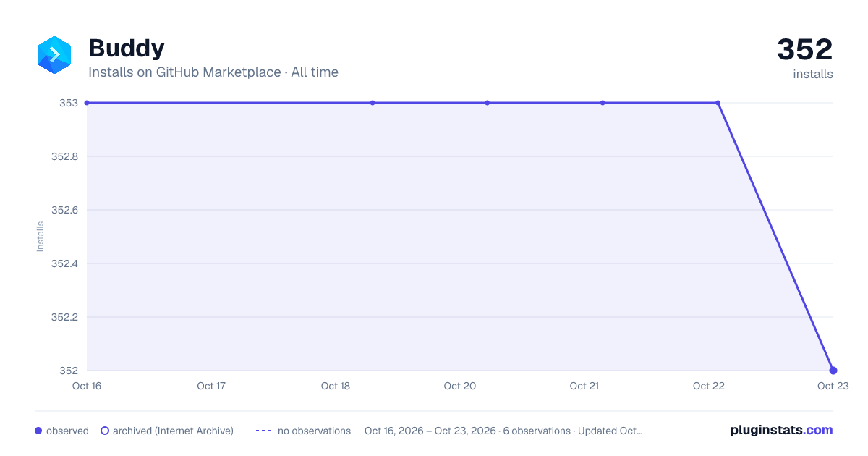The width and height of the screenshot is (868, 456).
Task: Click the dashed 'no observations' legend line
Action: pyautogui.click(x=263, y=431)
